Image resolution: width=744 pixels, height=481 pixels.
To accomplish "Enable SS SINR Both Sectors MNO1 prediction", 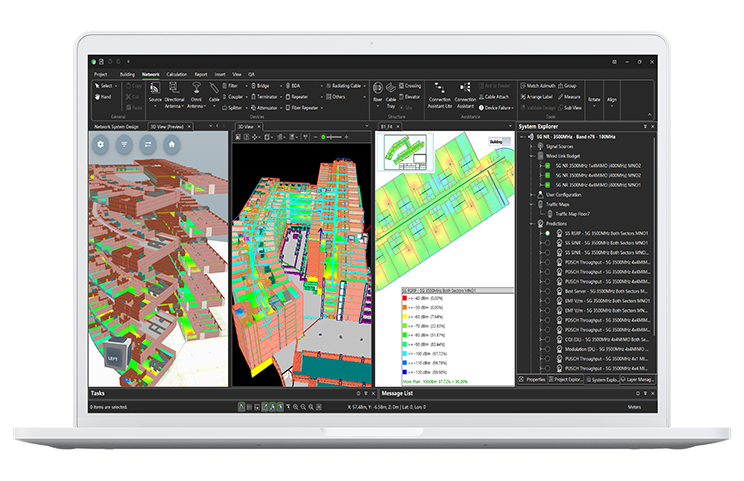I will (548, 243).
